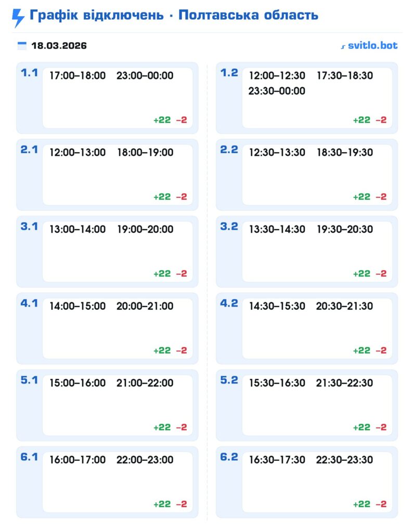Select group 5.2 label

[229, 380]
